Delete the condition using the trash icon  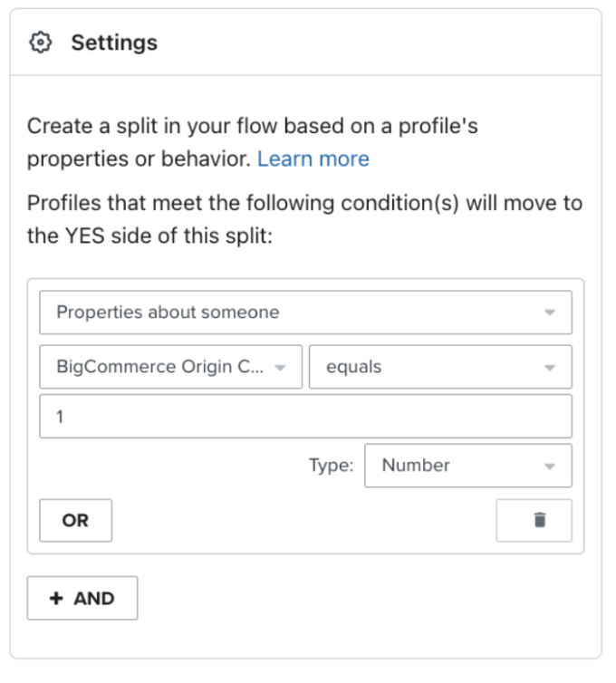tap(540, 520)
